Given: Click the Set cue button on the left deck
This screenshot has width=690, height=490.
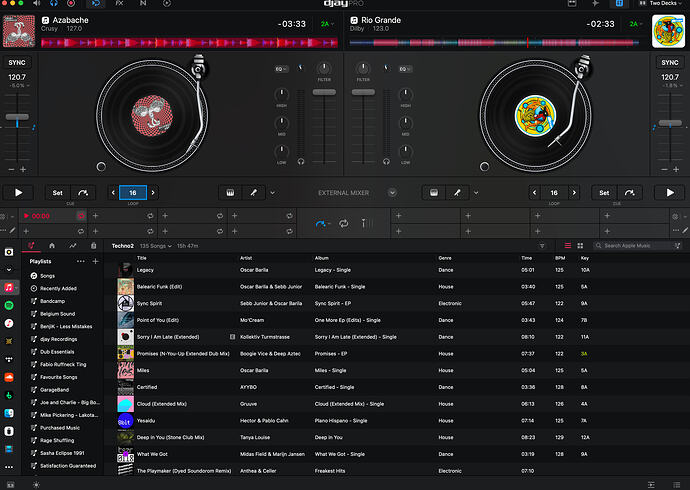Looking at the screenshot, I should tap(58, 193).
